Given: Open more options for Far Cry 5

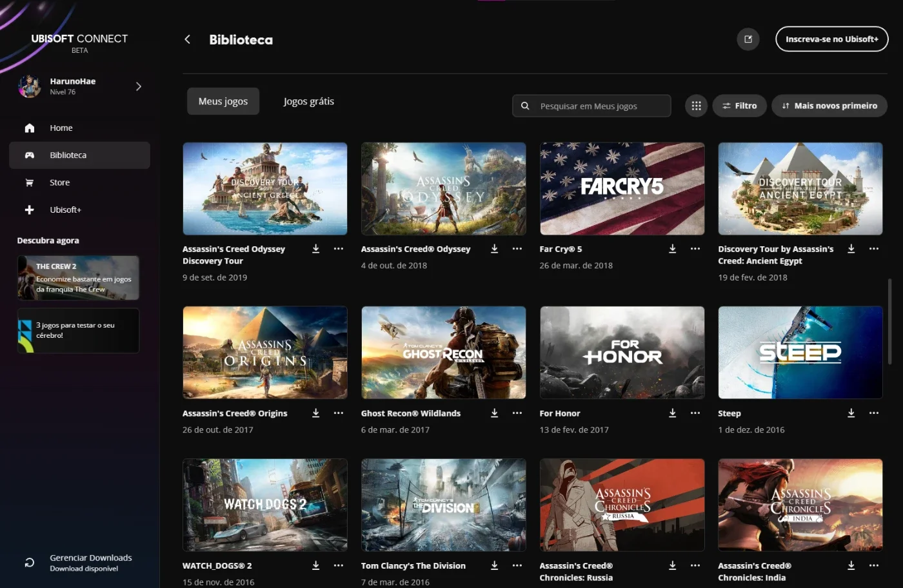Looking at the screenshot, I should coord(695,249).
